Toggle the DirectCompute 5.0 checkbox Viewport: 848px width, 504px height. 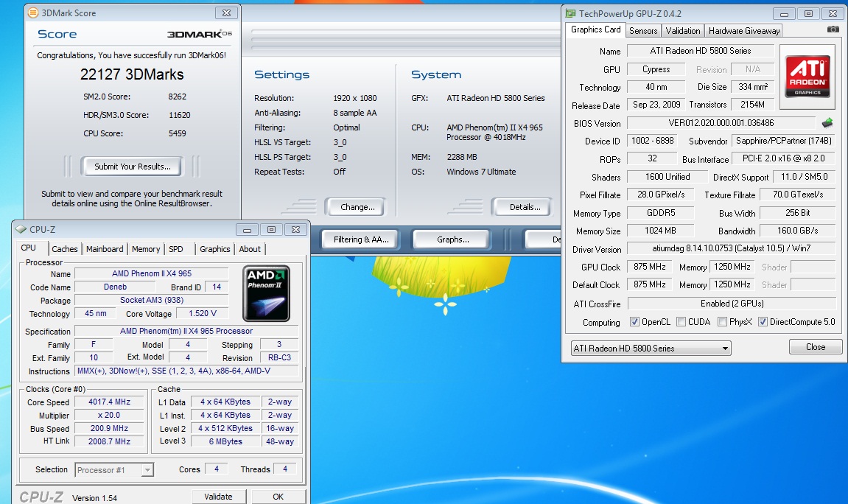tap(763, 322)
